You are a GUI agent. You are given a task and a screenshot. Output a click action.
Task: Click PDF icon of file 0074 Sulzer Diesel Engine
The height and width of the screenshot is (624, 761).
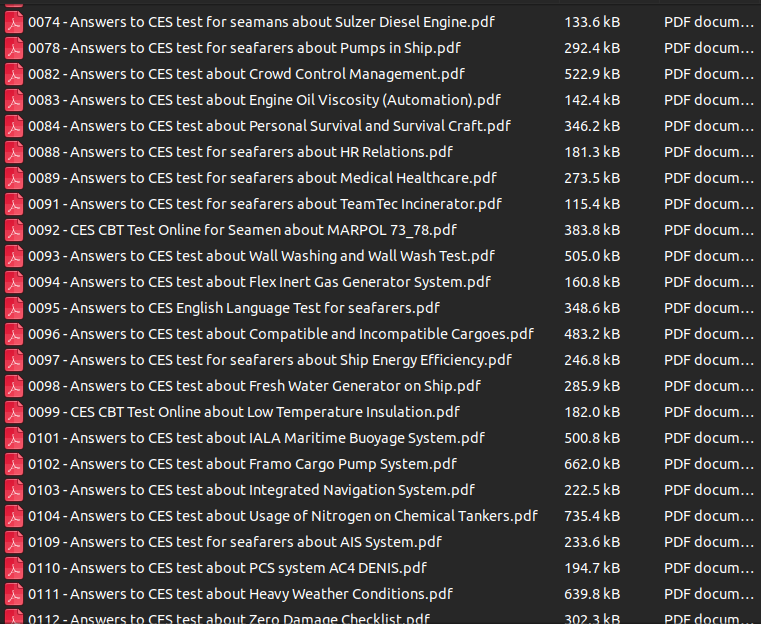[14, 22]
